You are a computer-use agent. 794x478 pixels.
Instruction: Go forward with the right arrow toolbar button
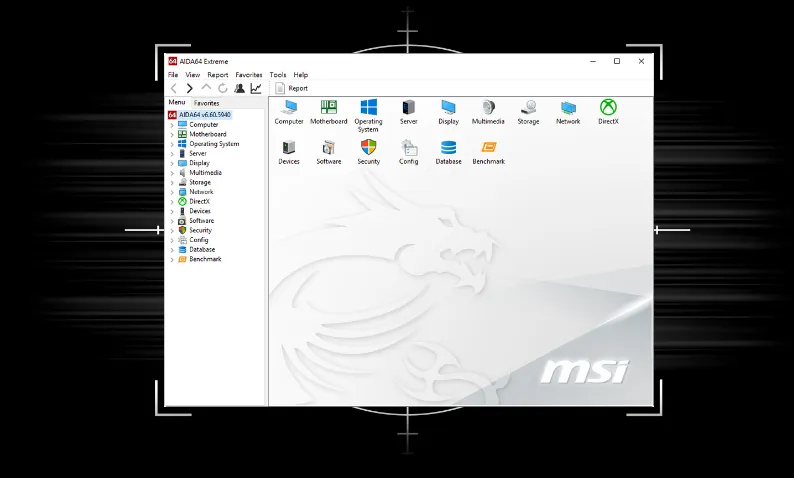(x=189, y=88)
